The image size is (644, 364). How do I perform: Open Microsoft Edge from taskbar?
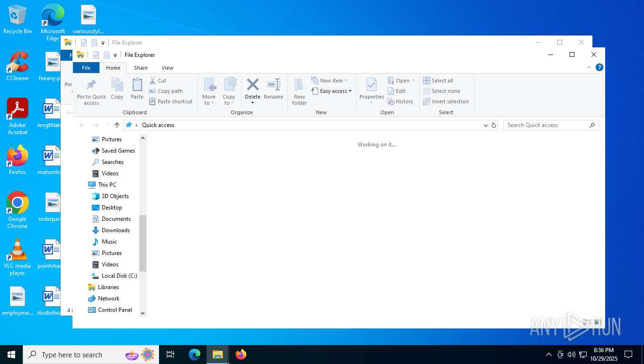coord(195,354)
